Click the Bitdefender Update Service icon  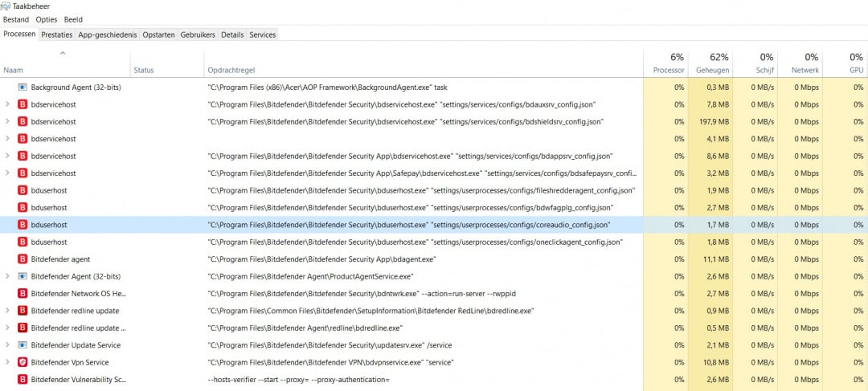click(x=23, y=345)
